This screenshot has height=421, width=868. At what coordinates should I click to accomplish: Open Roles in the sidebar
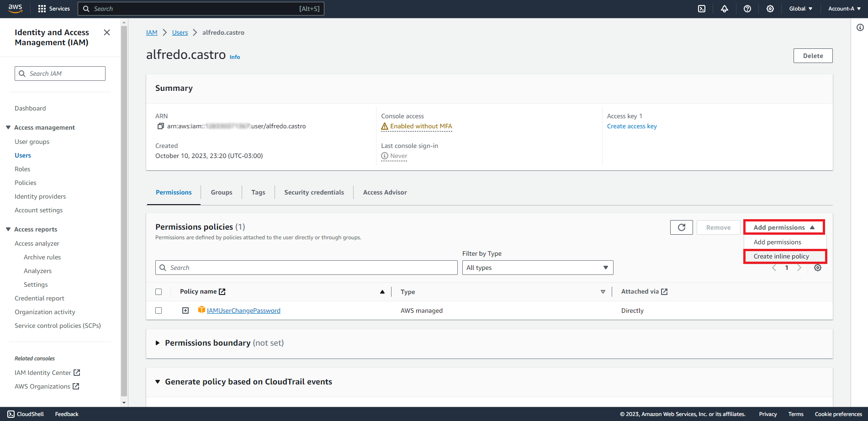point(22,169)
